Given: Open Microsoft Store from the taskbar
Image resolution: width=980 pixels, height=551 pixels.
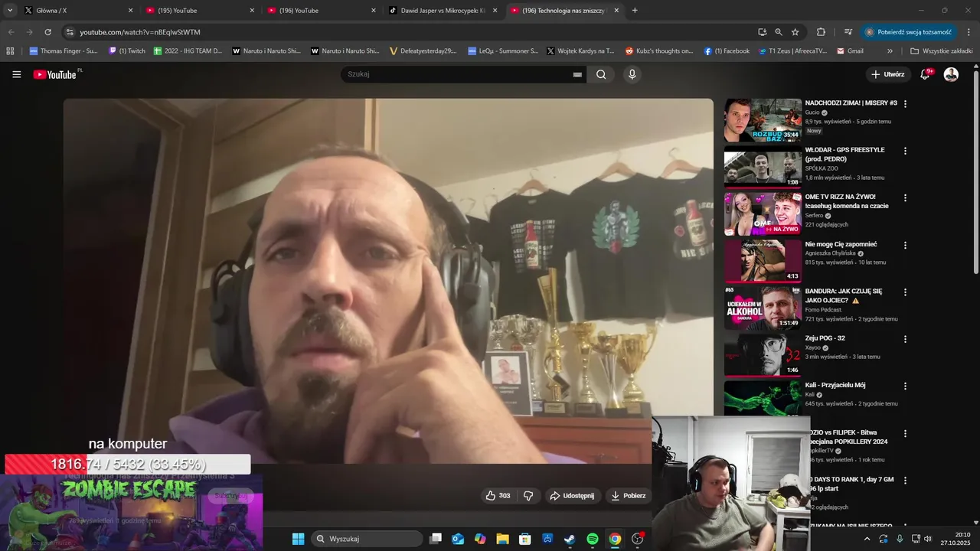Looking at the screenshot, I should 524,539.
